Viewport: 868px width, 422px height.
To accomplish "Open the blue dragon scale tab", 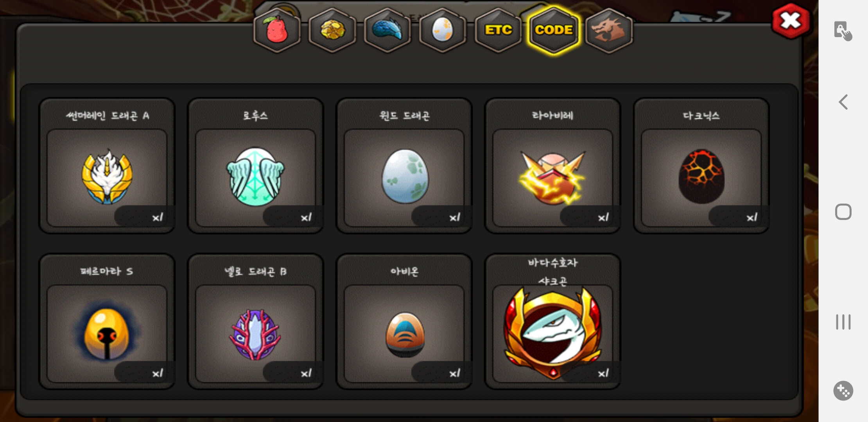I will coord(387,30).
